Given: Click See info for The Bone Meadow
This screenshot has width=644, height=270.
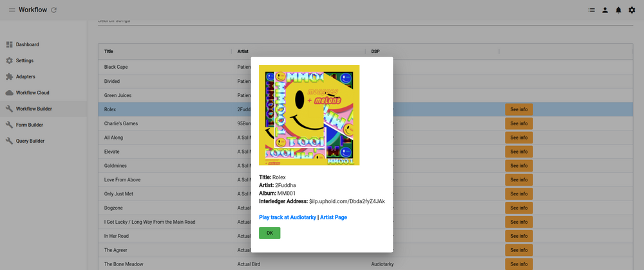Looking at the screenshot, I should point(518,264).
